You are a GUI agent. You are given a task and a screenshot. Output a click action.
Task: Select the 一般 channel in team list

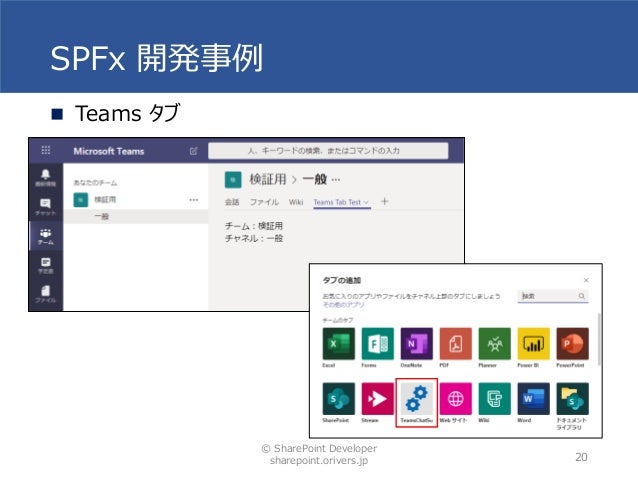(x=135, y=217)
